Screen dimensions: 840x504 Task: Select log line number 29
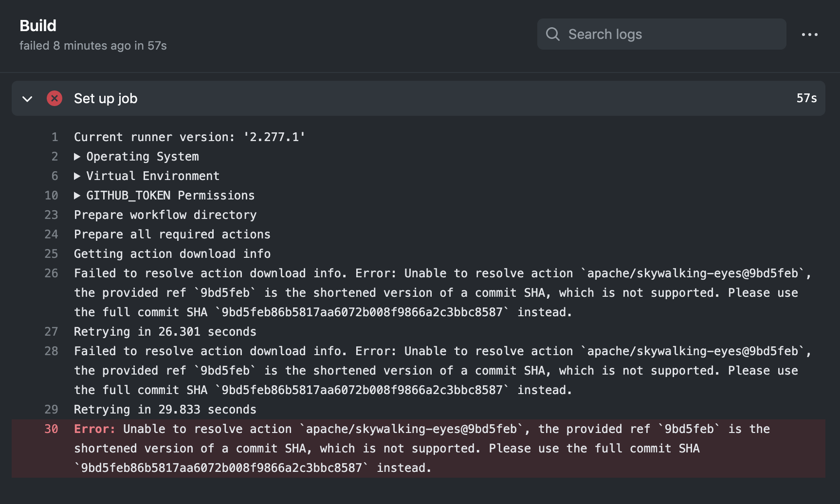(x=51, y=410)
